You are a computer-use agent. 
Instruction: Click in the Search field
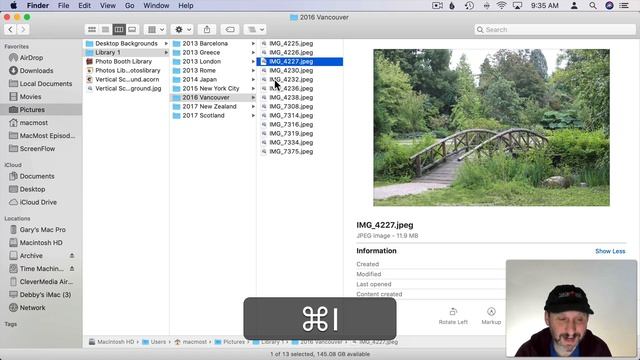[555, 29]
